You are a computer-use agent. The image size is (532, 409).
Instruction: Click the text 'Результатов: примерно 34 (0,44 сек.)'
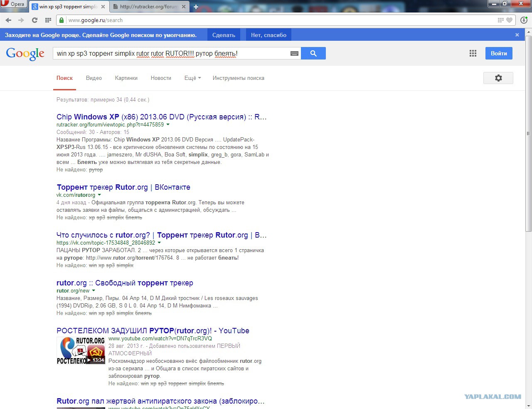[103, 99]
